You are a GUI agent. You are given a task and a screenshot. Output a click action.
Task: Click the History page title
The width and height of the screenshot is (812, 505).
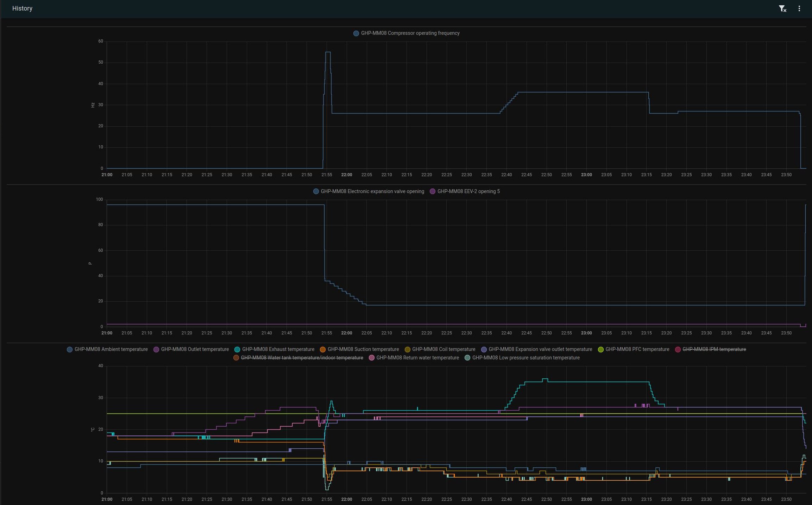click(22, 8)
